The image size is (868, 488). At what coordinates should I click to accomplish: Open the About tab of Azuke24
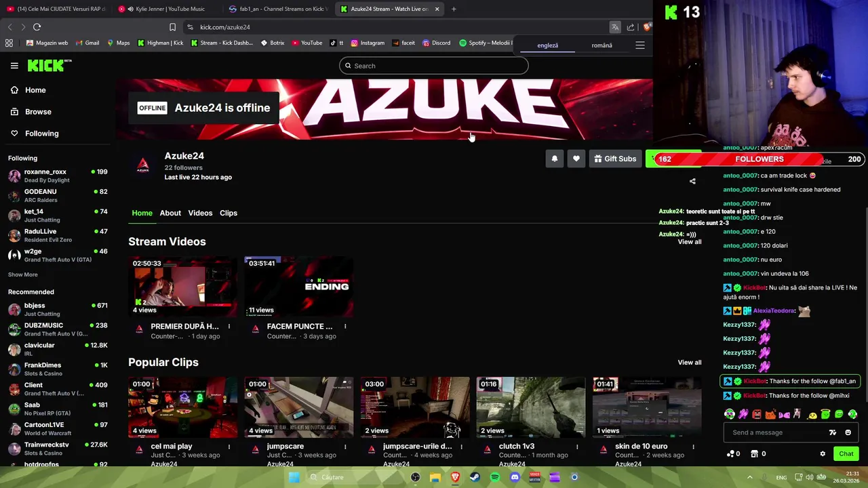pyautogui.click(x=170, y=213)
